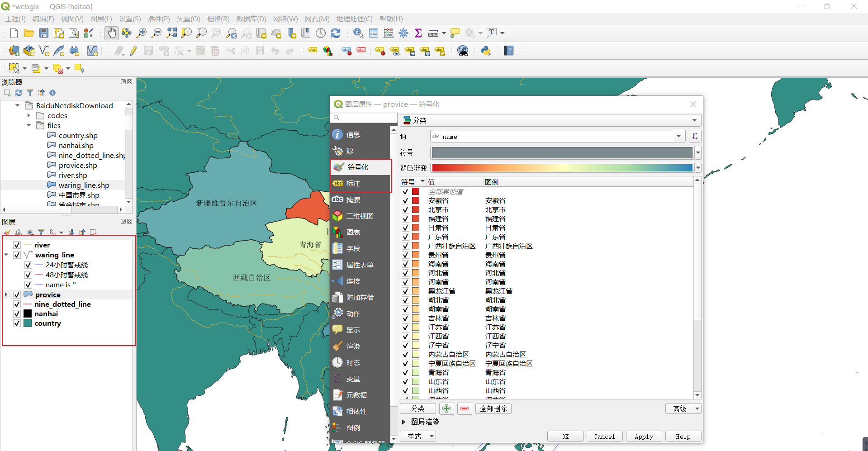The image size is (868, 451).
Task: Open expression editor for classification value
Action: pos(695,136)
